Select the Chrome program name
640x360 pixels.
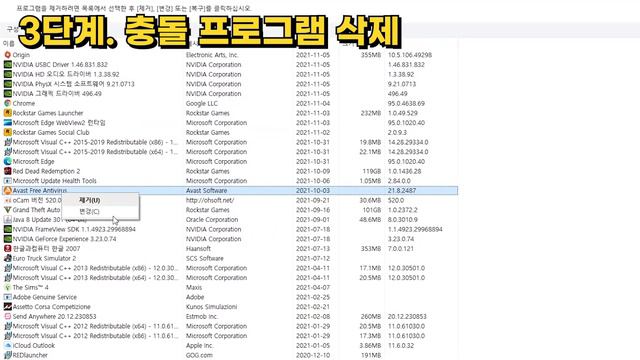(24, 103)
